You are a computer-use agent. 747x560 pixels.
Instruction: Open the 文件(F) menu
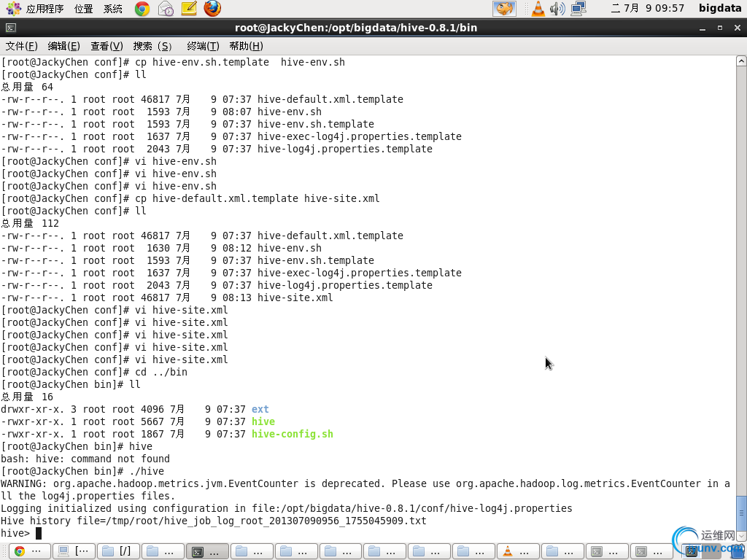(21, 46)
